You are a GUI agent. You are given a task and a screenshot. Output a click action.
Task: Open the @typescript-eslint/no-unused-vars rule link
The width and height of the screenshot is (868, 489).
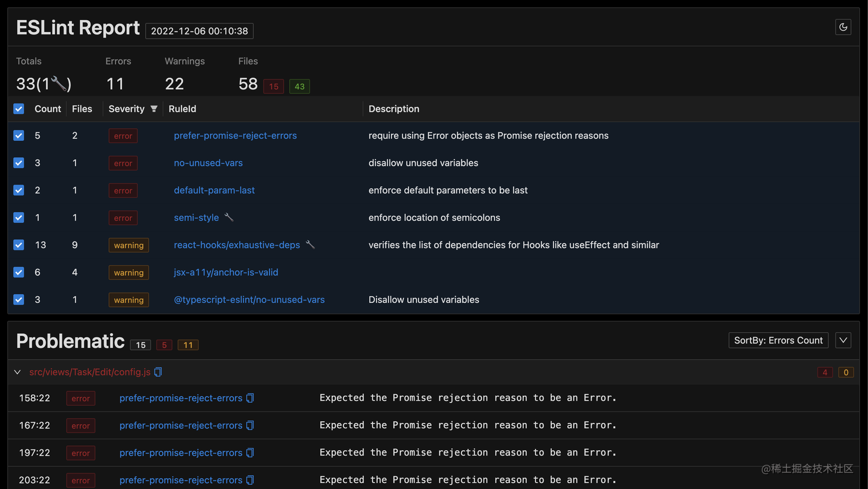[x=249, y=299]
